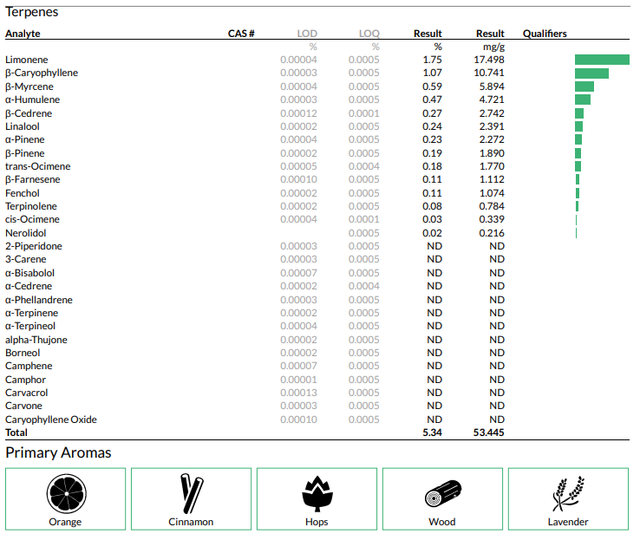640x545 pixels.
Task: Click the Limonene green result bar
Action: coord(602,60)
